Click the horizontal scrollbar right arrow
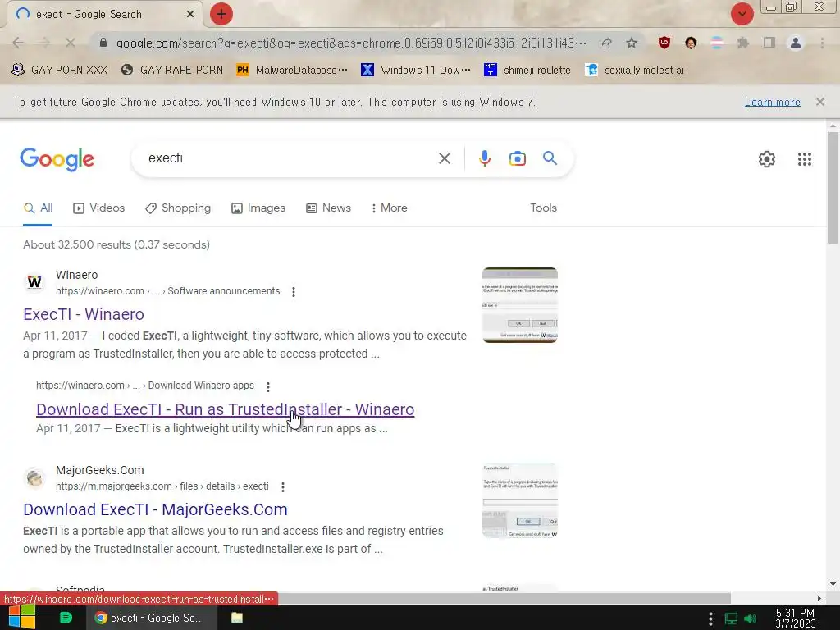Image resolution: width=840 pixels, height=630 pixels. coord(819,598)
